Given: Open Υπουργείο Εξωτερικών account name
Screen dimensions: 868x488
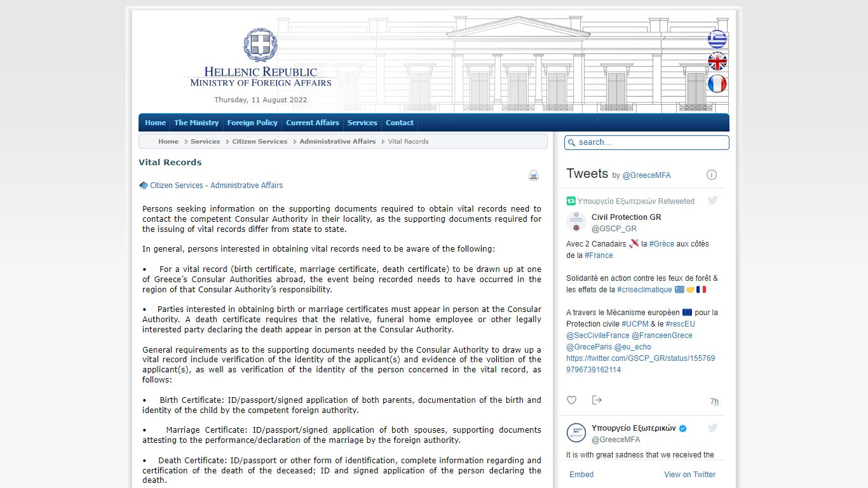Looking at the screenshot, I should [634, 428].
